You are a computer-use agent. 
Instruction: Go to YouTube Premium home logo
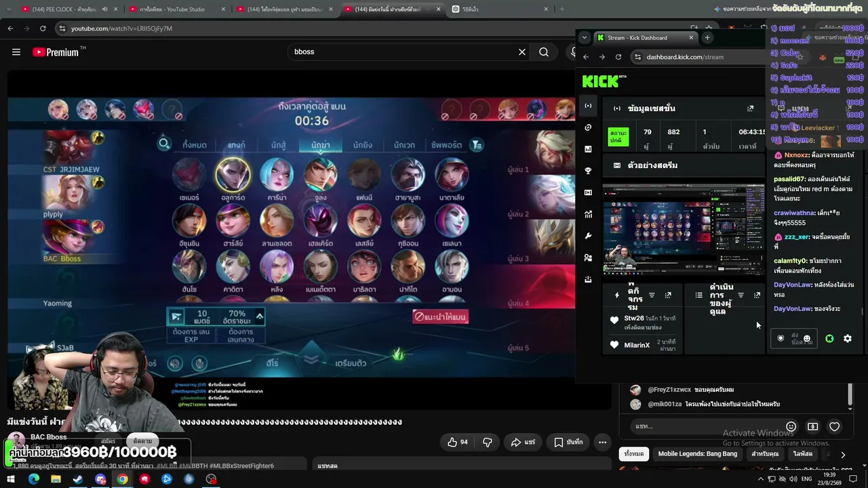pyautogui.click(x=56, y=52)
